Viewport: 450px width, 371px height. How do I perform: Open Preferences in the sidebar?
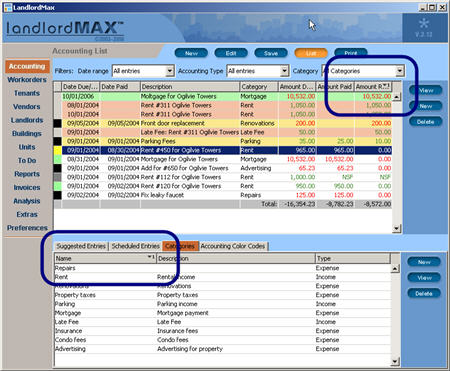27,228
